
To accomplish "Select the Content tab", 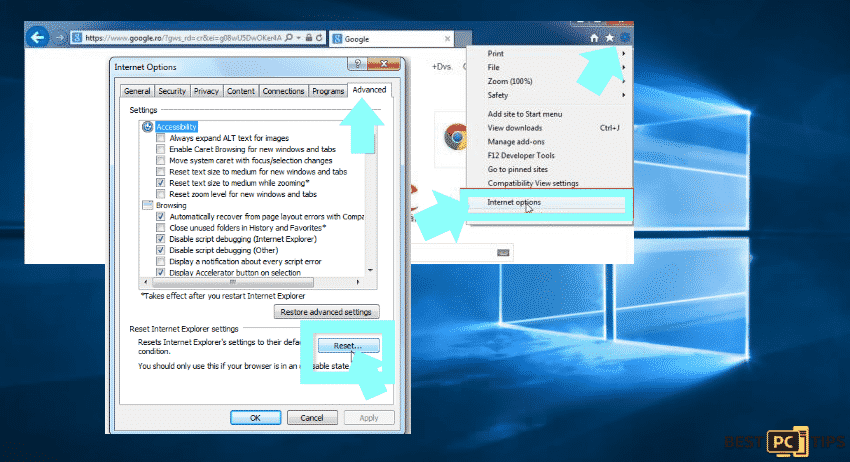I will 241,91.
